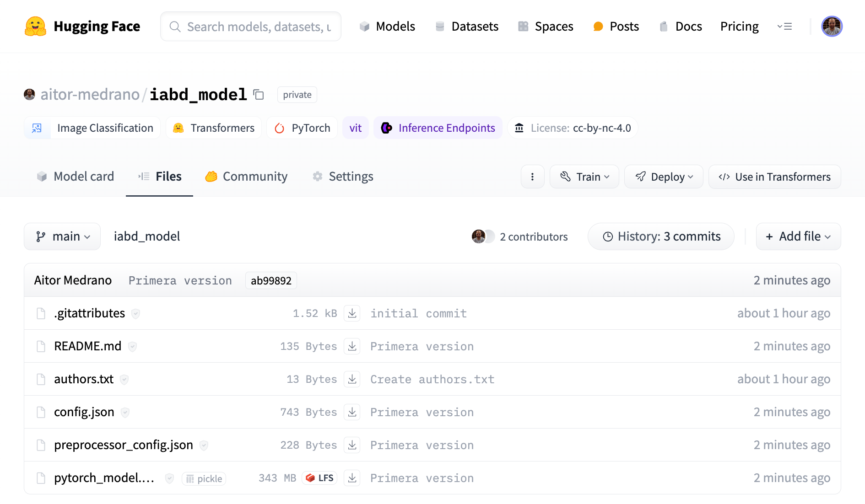The width and height of the screenshot is (865, 504).
Task: Click the PyTorch tag
Action: (302, 128)
